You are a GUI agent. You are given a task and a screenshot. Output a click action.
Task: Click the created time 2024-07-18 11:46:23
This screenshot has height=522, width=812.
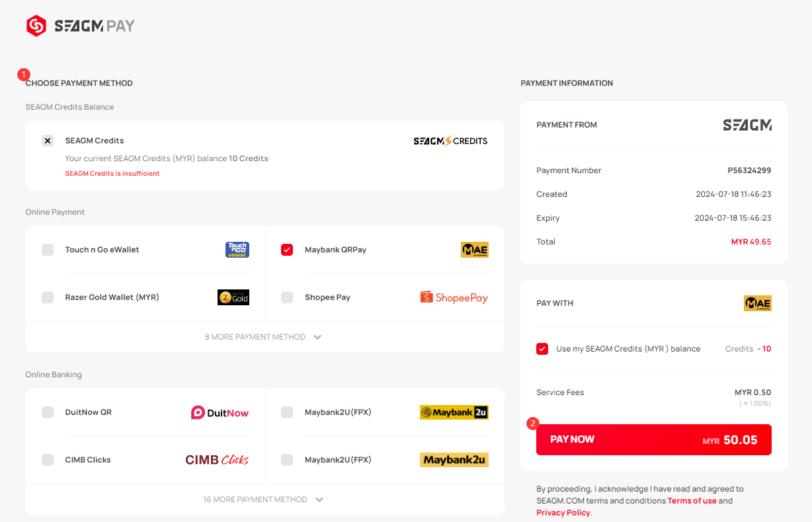(x=733, y=194)
